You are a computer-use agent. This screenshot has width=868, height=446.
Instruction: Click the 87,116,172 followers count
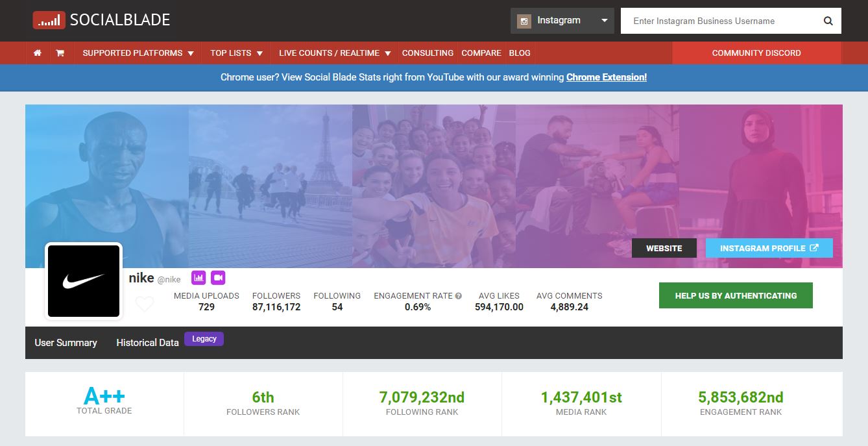[276, 307]
